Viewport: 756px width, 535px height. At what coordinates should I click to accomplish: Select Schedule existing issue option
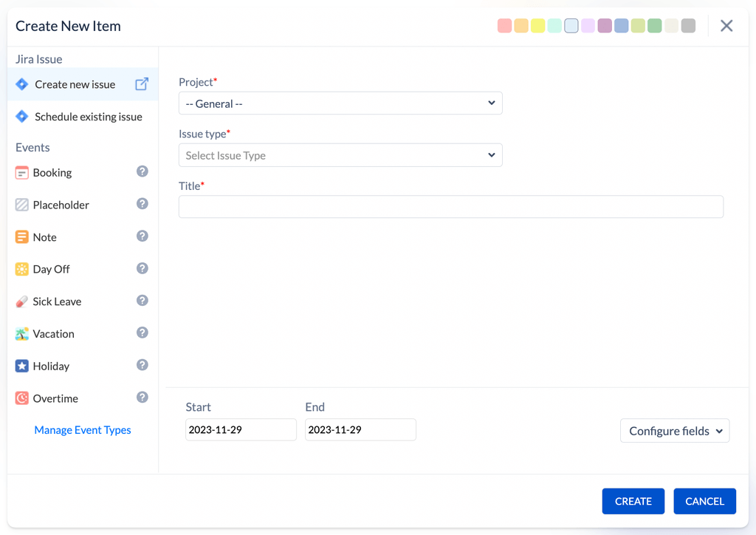coord(88,117)
